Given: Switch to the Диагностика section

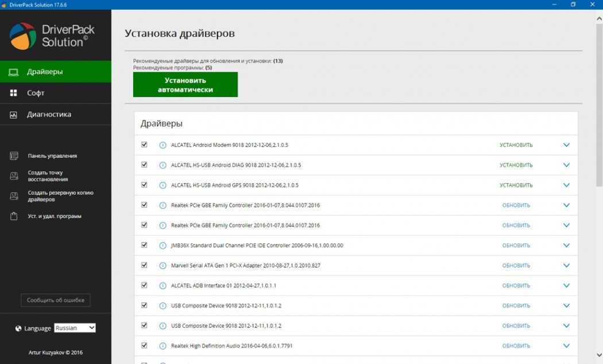Looking at the screenshot, I should click(56, 115).
